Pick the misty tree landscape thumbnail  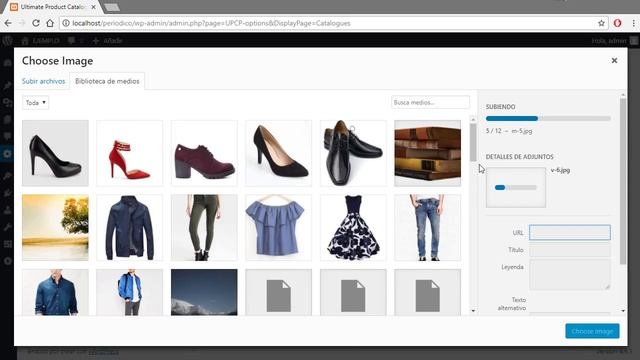tap(55, 228)
